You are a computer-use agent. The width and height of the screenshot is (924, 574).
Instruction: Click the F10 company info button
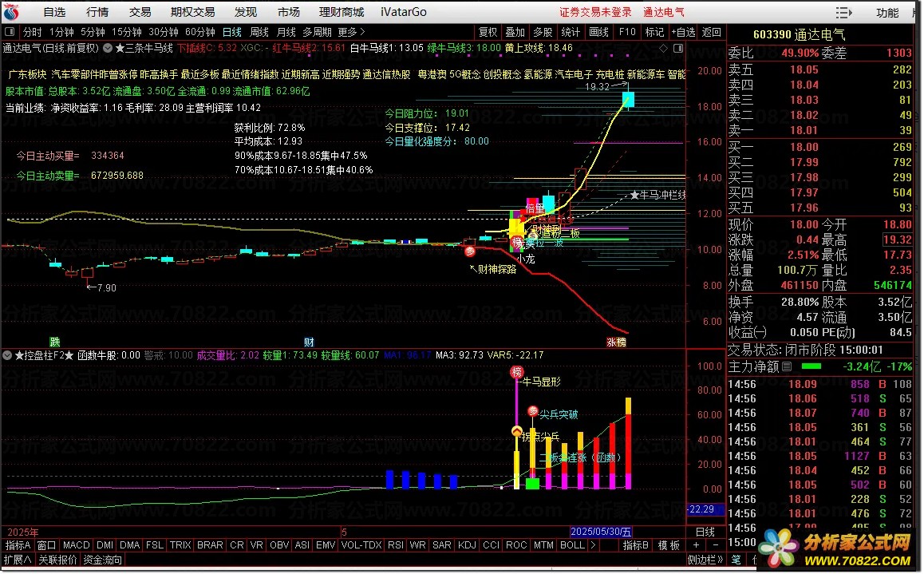click(627, 32)
